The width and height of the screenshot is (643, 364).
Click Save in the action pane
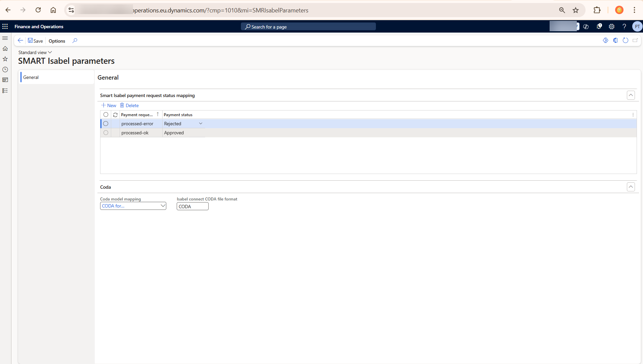(x=35, y=41)
